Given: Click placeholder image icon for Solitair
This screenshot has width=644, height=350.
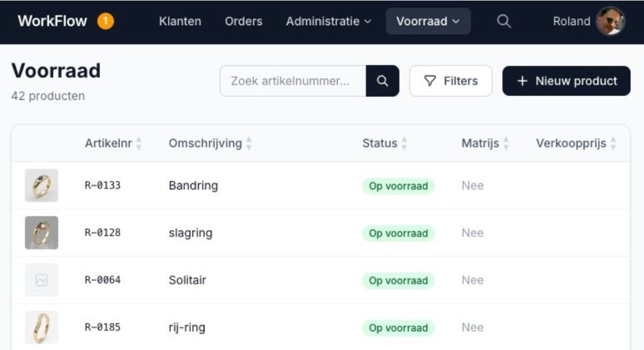Looking at the screenshot, I should tap(42, 280).
